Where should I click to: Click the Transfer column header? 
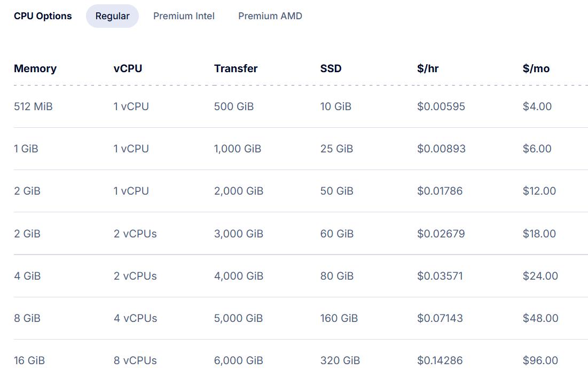pos(236,68)
